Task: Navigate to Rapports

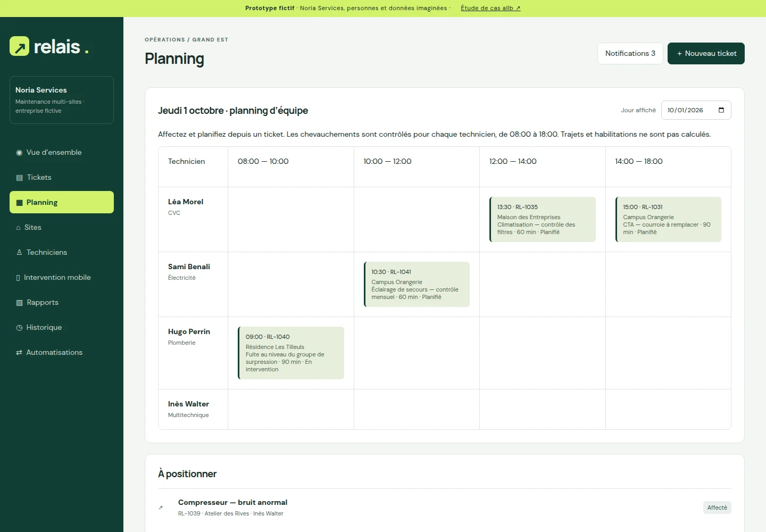Action: pyautogui.click(x=62, y=302)
